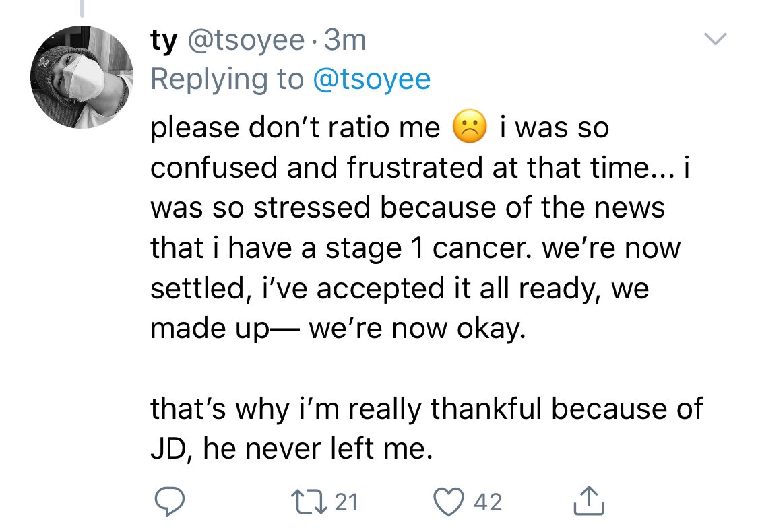Open the tweet via the 3m timestamp
The height and width of the screenshot is (532, 758).
(x=345, y=42)
